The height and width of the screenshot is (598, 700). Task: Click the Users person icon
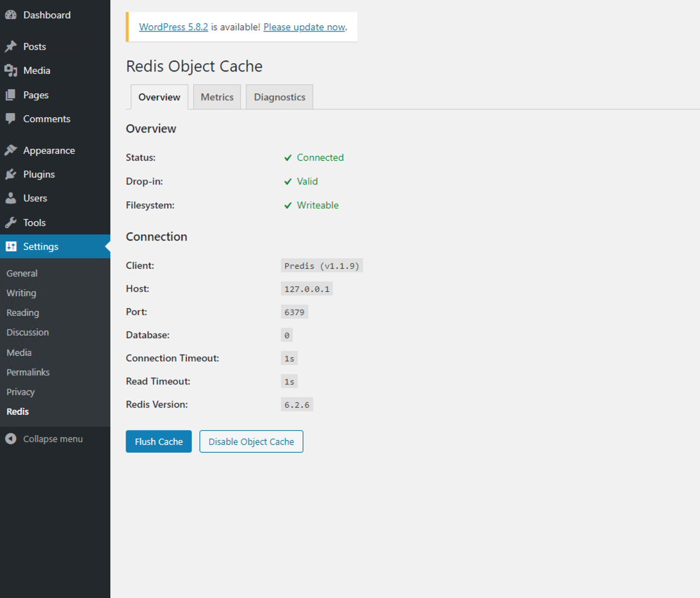click(11, 198)
